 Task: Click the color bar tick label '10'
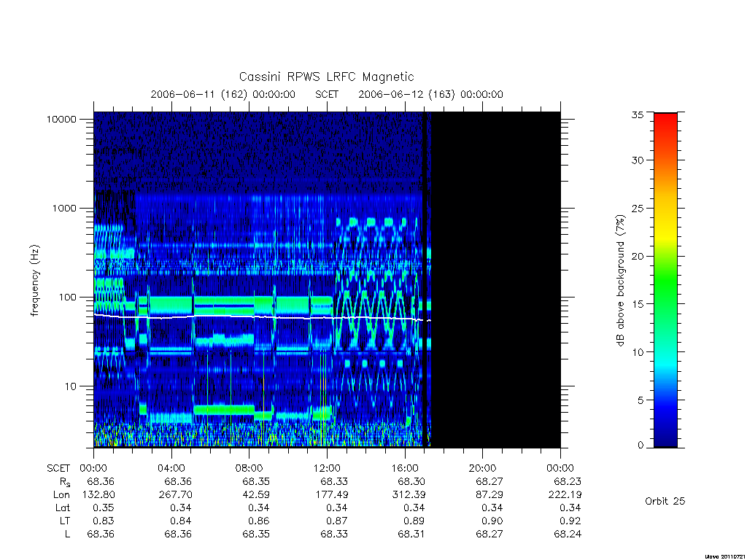(638, 352)
